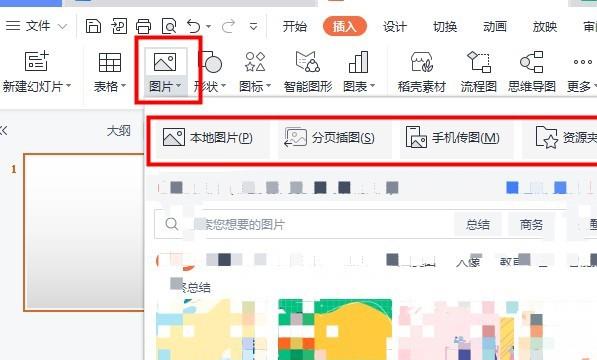Select slide 1 thumbnail
This screenshot has height=360, width=597.
(x=84, y=232)
